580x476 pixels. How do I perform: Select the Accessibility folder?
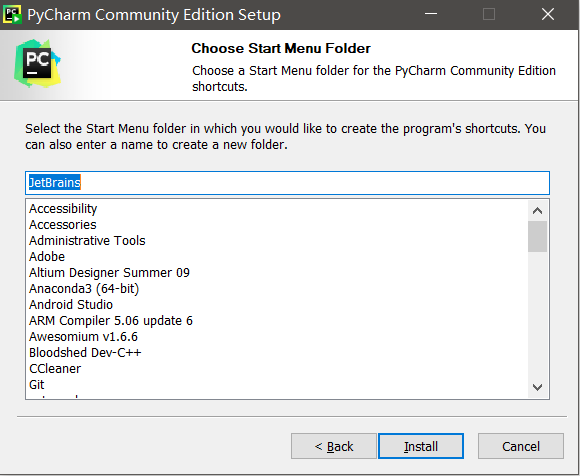[63, 209]
